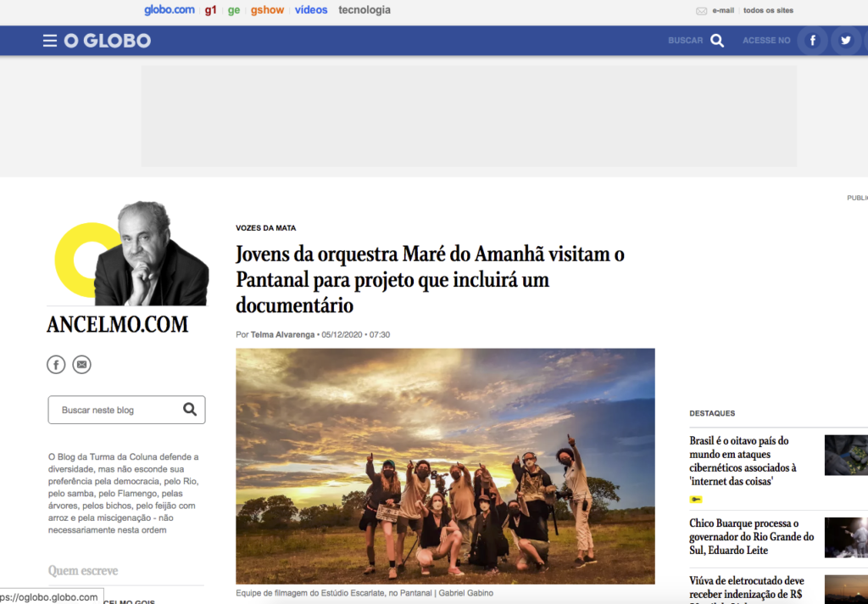Open the 'todos os sites' link
This screenshot has width=868, height=604.
(x=768, y=10)
